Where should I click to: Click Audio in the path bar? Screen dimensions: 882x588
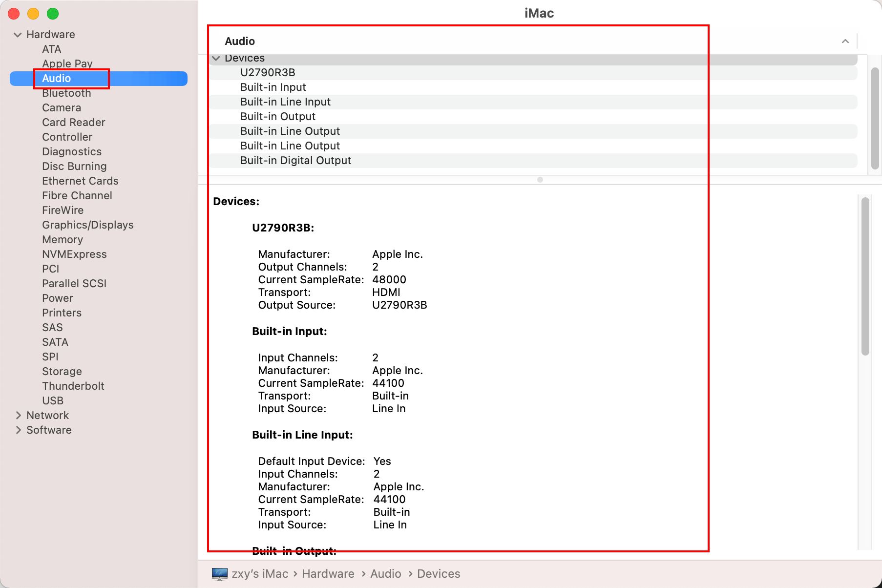pyautogui.click(x=386, y=574)
